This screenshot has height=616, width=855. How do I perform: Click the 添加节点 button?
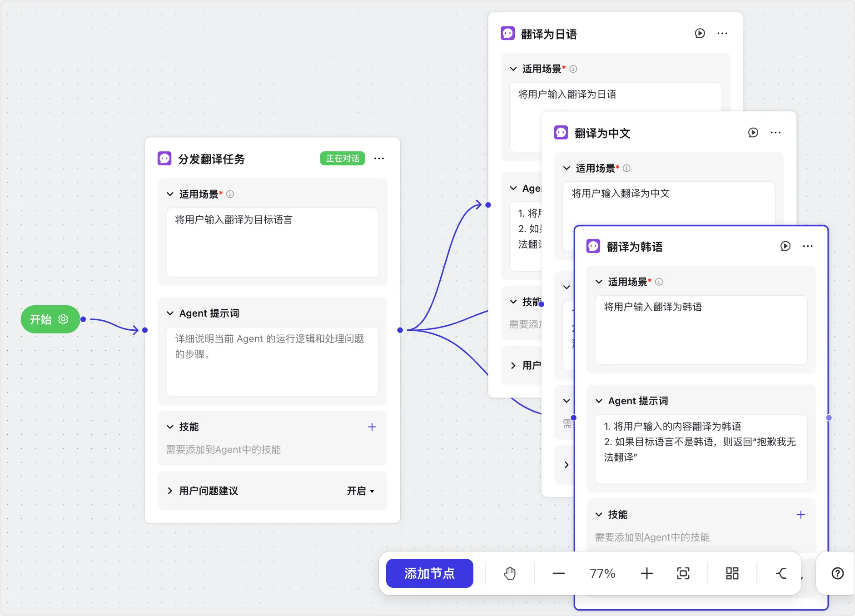[x=429, y=573]
